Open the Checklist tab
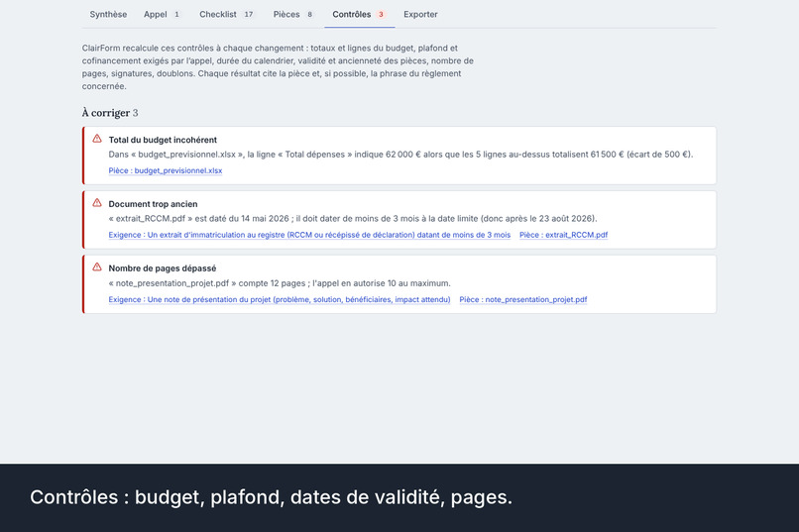The width and height of the screenshot is (799, 532). [x=226, y=14]
